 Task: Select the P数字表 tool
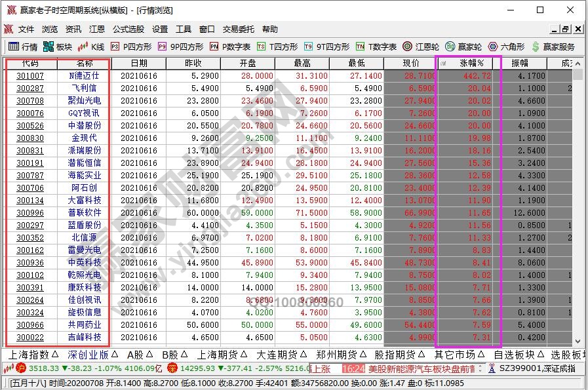(x=230, y=47)
